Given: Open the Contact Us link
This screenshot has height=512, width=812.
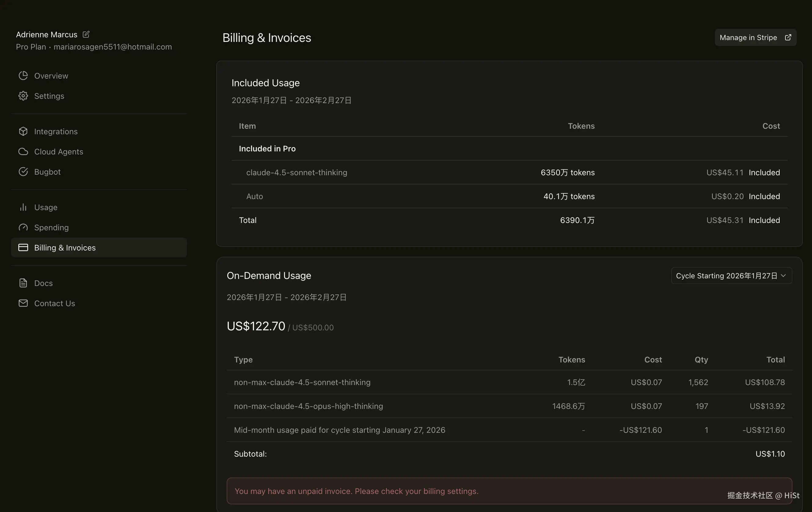Looking at the screenshot, I should (x=54, y=303).
